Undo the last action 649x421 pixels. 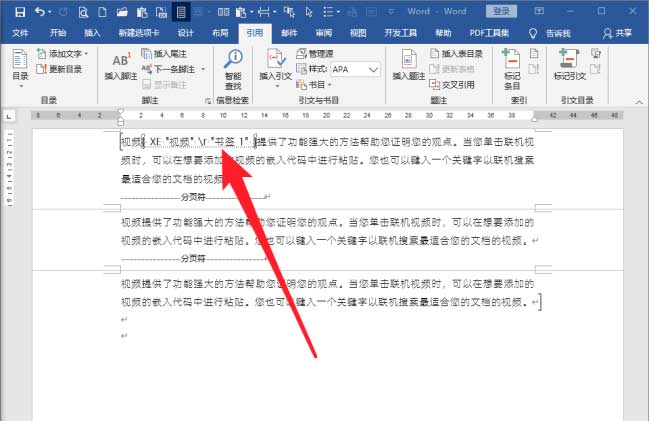(x=40, y=12)
